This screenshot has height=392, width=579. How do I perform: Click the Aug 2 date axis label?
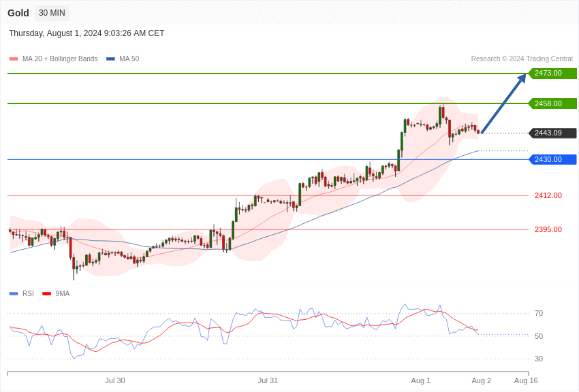(481, 380)
